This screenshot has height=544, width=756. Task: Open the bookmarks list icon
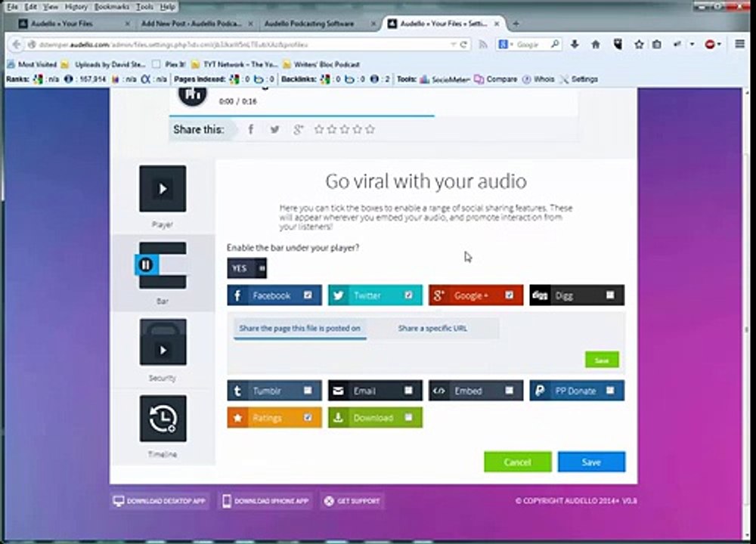[657, 45]
